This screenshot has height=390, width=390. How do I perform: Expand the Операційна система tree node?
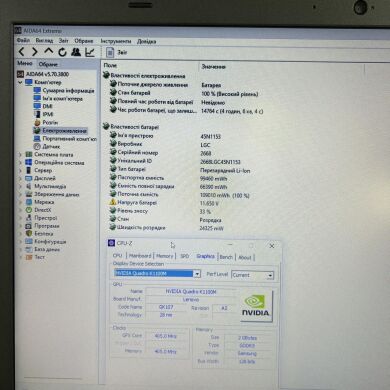coord(20,162)
